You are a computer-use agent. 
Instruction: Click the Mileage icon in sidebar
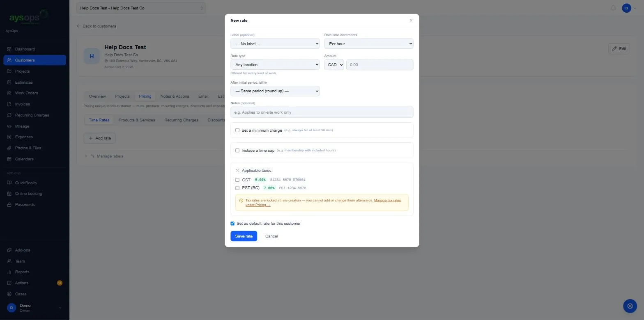tap(9, 126)
